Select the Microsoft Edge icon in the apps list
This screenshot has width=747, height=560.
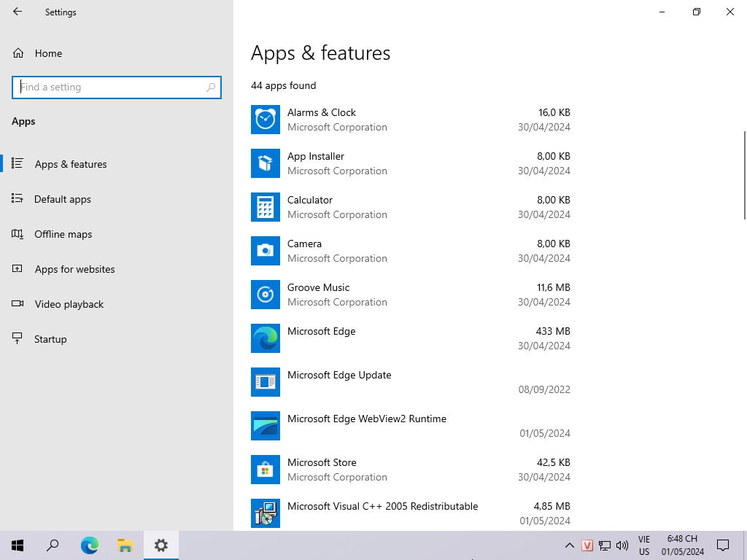[x=266, y=338]
